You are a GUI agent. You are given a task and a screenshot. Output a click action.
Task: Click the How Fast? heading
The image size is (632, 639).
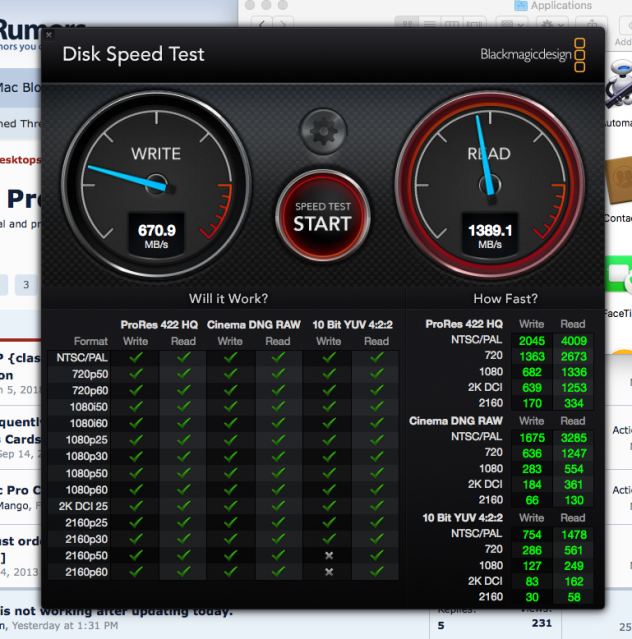click(505, 299)
